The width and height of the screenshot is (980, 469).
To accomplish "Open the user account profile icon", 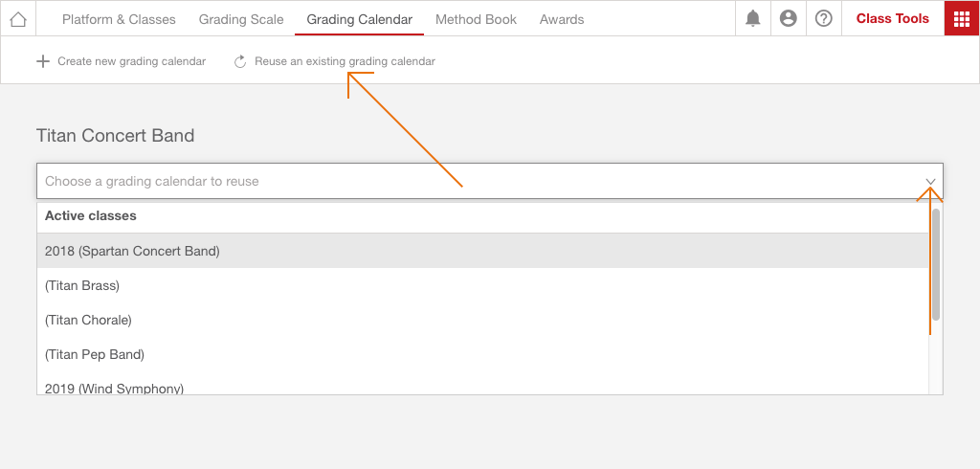I will click(789, 19).
